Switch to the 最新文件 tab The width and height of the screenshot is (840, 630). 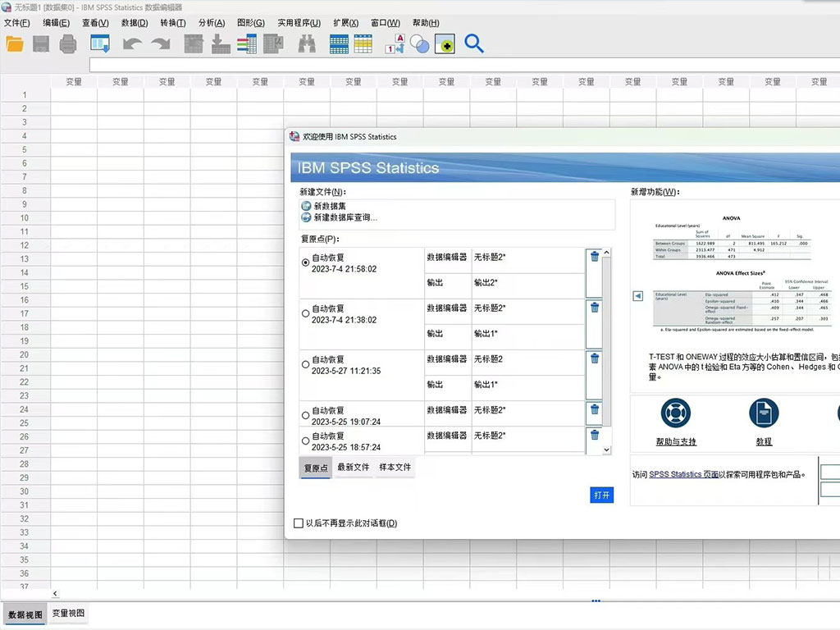point(354,468)
